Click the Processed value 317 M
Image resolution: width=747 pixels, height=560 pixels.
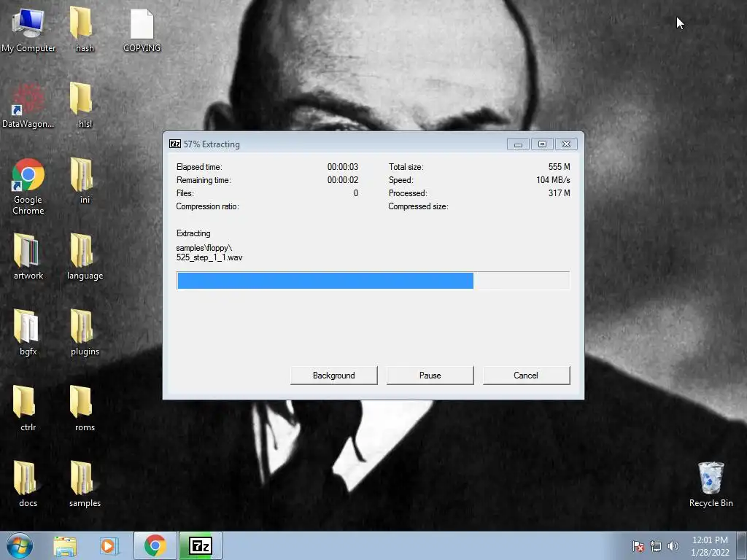pyautogui.click(x=560, y=193)
